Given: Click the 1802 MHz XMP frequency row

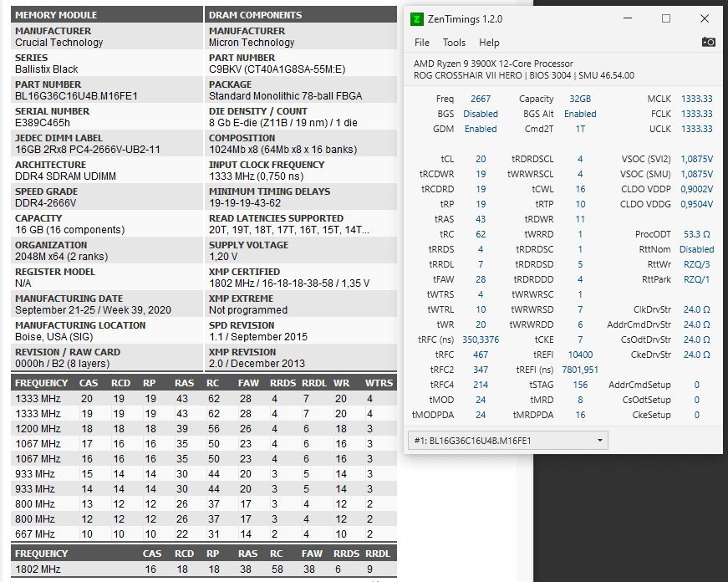Looking at the screenshot, I should pos(204,569).
